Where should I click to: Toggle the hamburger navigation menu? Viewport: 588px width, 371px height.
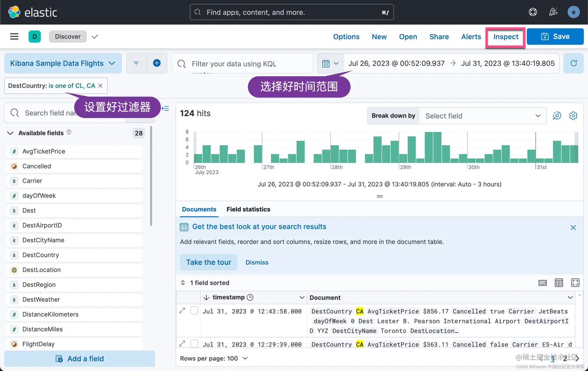pyautogui.click(x=14, y=37)
